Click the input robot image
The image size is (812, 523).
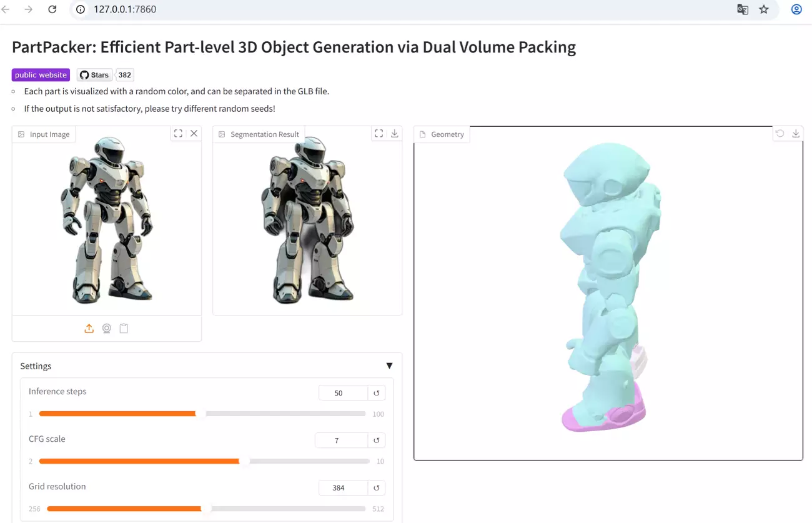107,221
